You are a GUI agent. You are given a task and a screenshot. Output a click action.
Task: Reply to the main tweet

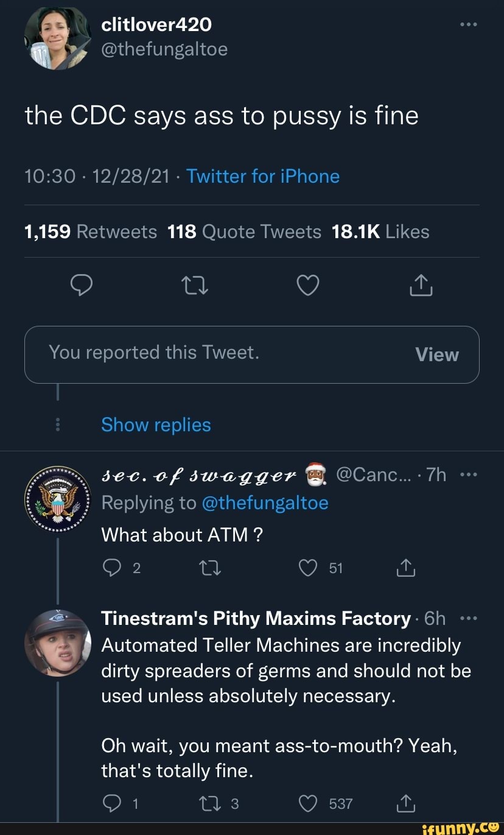(81, 284)
